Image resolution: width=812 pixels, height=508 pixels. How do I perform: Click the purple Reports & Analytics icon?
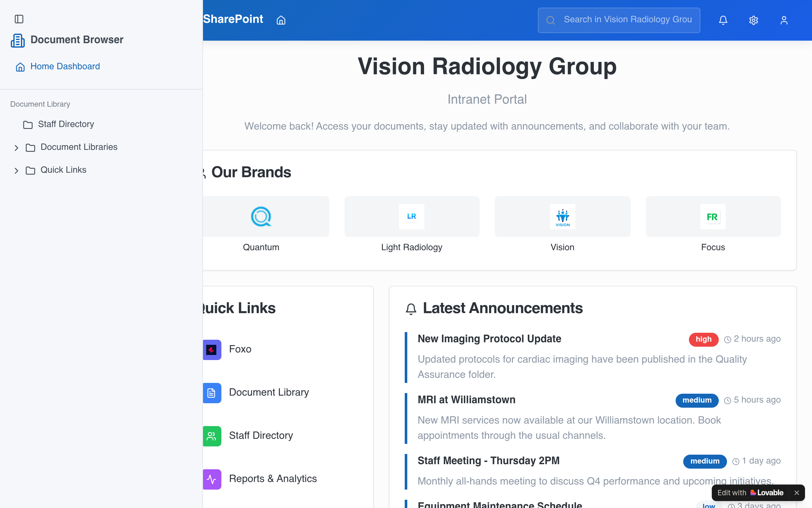(212, 479)
